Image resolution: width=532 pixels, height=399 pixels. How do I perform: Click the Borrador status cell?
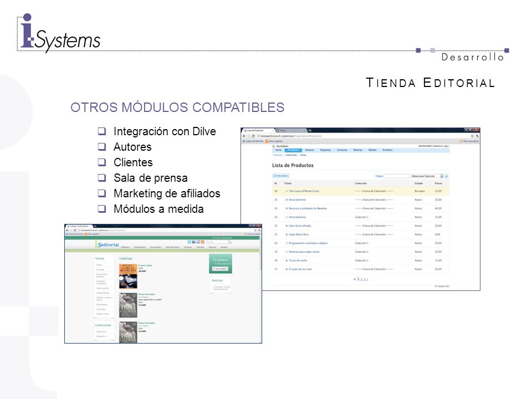[420, 191]
